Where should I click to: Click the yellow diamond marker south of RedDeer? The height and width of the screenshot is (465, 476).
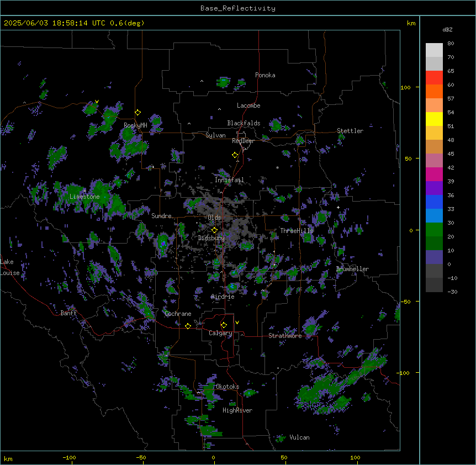coord(235,155)
